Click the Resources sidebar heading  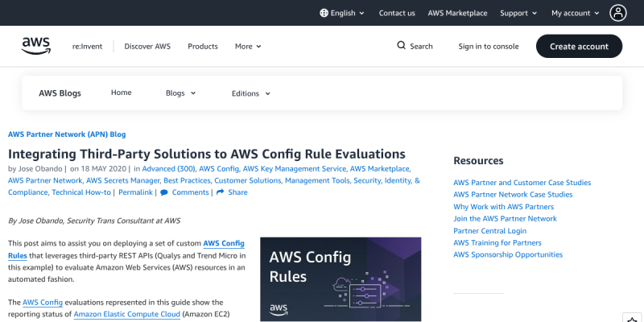coord(478,160)
